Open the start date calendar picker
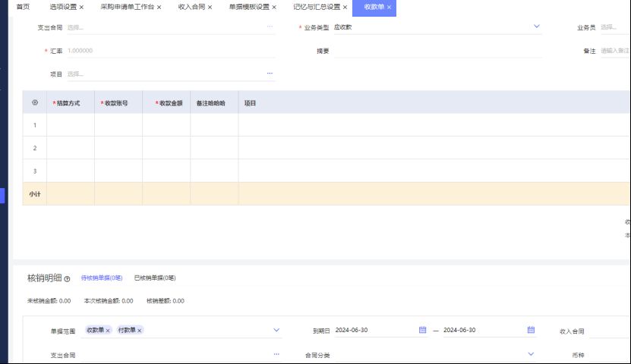631x364 pixels. [422, 330]
